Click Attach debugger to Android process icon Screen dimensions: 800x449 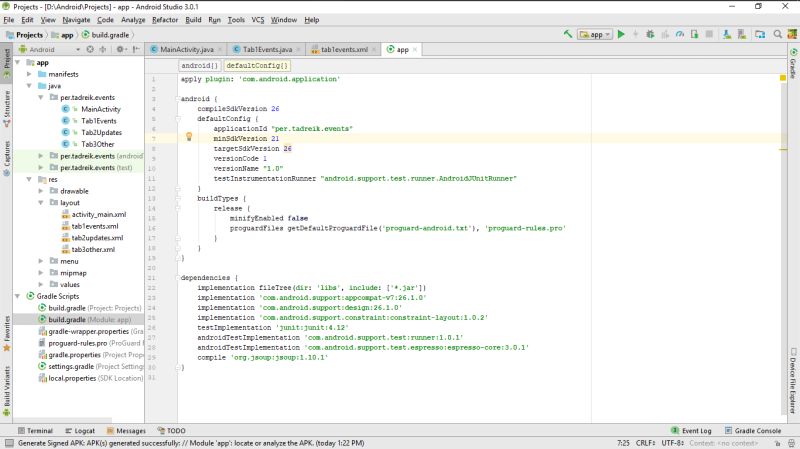pos(694,34)
